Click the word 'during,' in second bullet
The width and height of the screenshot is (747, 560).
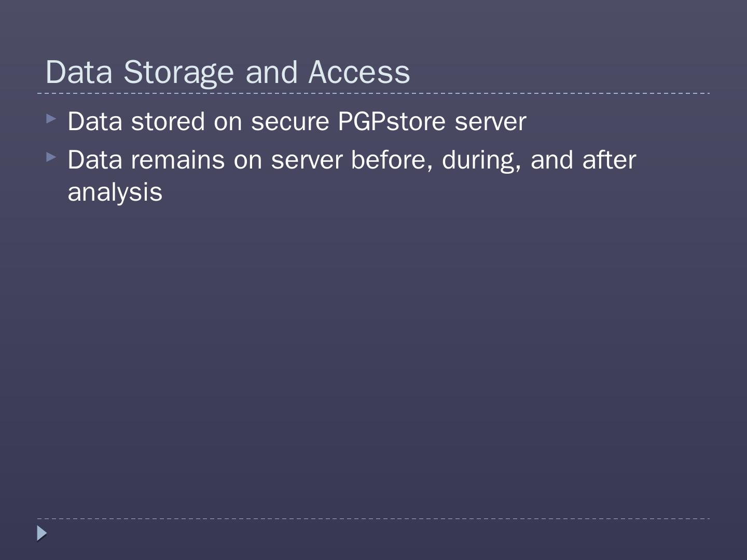(481, 160)
